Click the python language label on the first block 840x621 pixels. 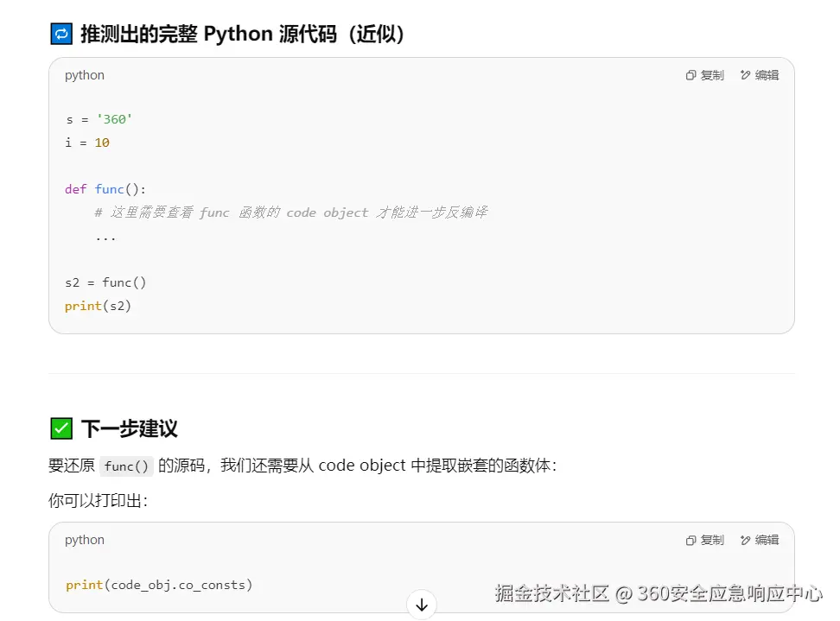click(x=84, y=75)
